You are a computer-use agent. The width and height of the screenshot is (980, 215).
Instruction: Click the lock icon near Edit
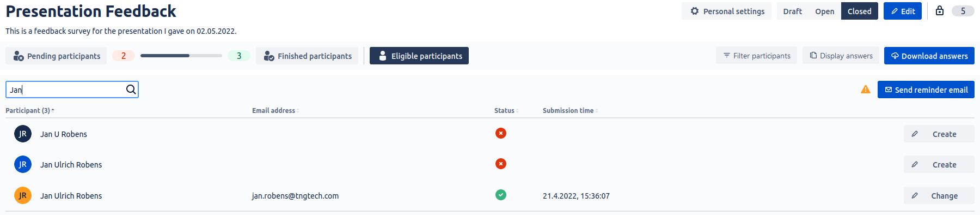click(940, 11)
